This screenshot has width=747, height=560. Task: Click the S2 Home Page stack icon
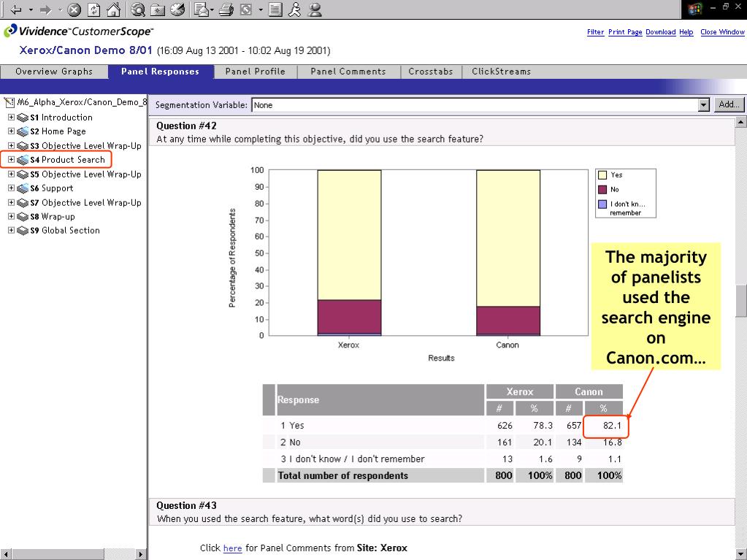pos(23,131)
